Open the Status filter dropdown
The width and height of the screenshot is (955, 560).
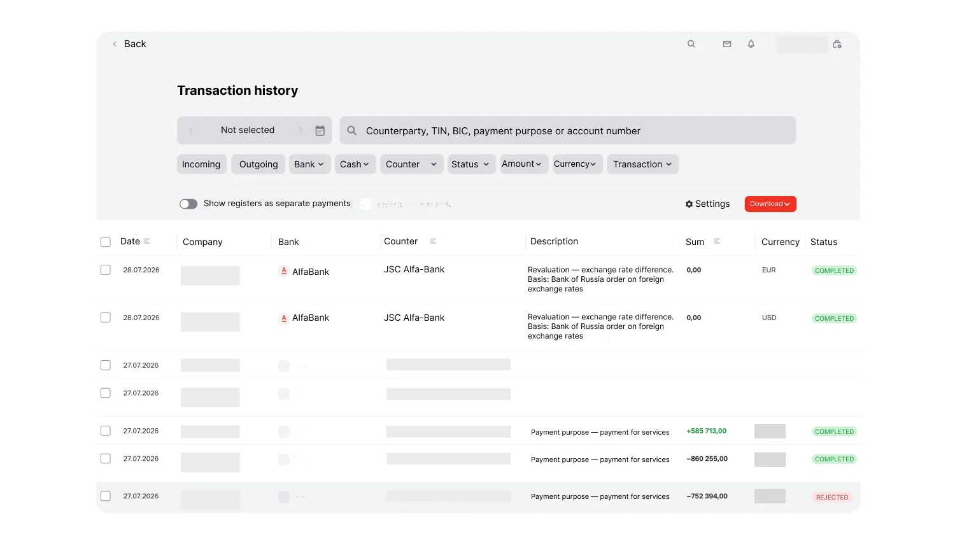(x=472, y=164)
